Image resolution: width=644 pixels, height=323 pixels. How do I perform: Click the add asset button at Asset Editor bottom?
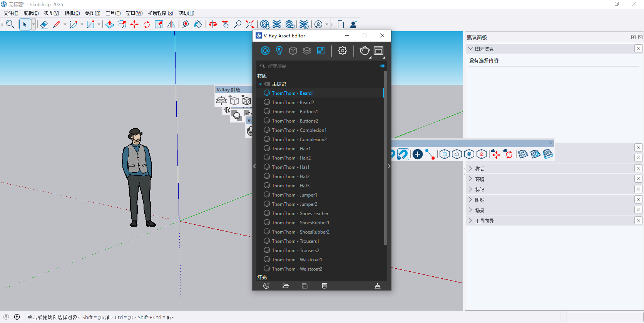266,286
